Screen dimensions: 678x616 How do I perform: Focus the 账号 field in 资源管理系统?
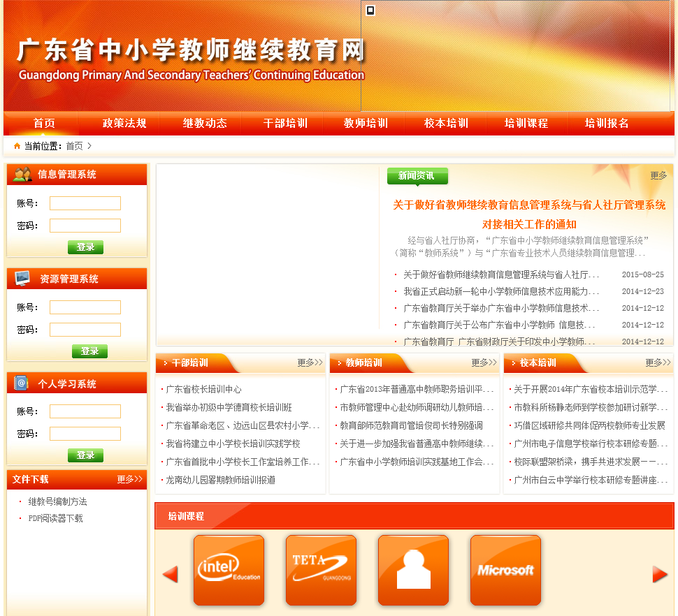pos(85,307)
